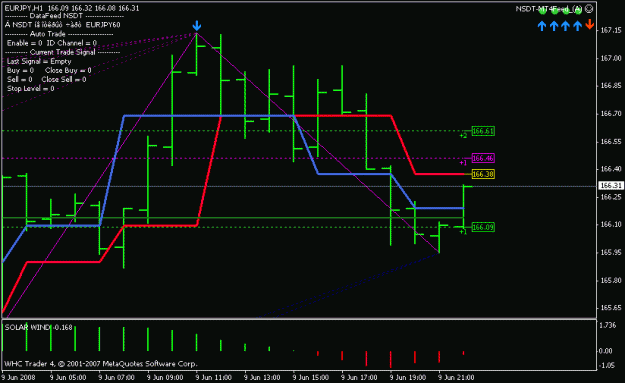The image size is (625, 383).
Task: Click the 167.15 price scale value
Action: pyautogui.click(x=611, y=30)
